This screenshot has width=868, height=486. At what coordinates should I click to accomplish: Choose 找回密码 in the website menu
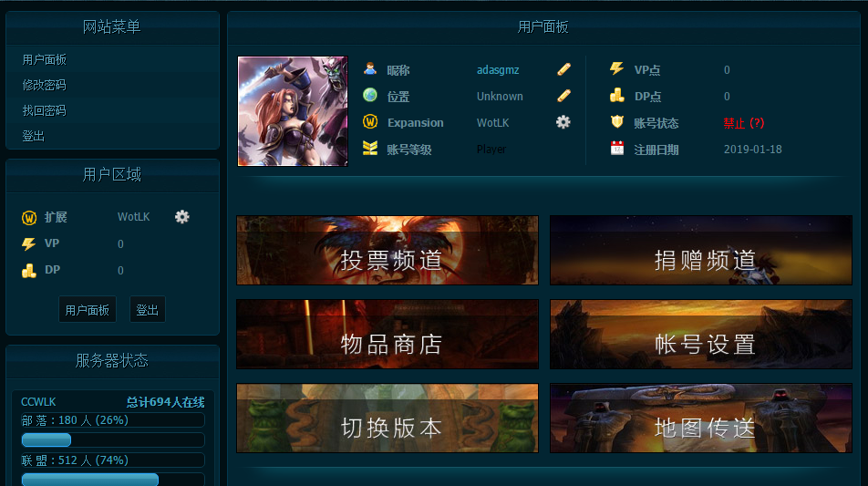coord(44,110)
